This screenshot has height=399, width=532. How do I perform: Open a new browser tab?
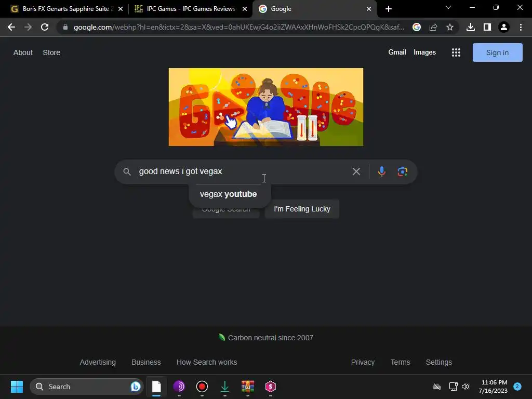389,9
